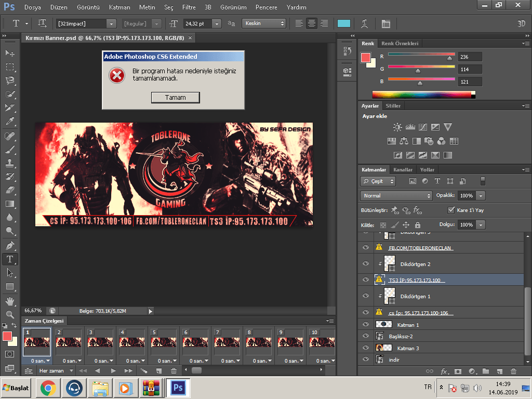Image resolution: width=532 pixels, height=399 pixels.
Task: Hide the Katman 3 layer
Action: [x=365, y=348]
